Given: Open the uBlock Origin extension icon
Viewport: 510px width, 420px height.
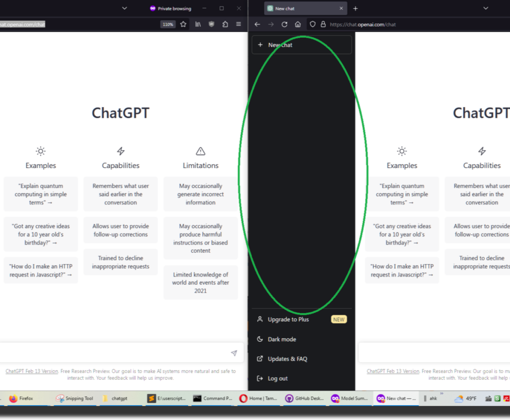Looking at the screenshot, I should click(x=211, y=24).
